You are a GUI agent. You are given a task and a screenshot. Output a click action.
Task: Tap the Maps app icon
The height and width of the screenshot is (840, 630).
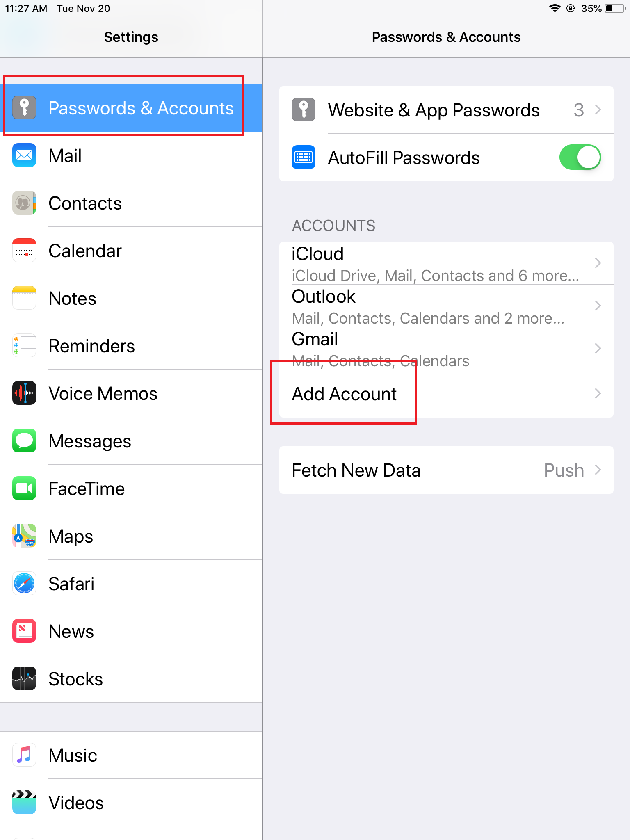click(x=24, y=536)
